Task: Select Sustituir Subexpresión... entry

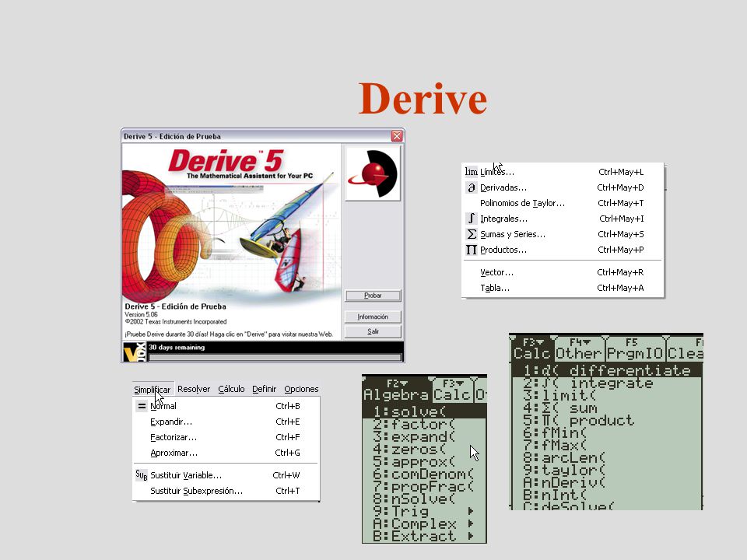Action: click(226, 491)
